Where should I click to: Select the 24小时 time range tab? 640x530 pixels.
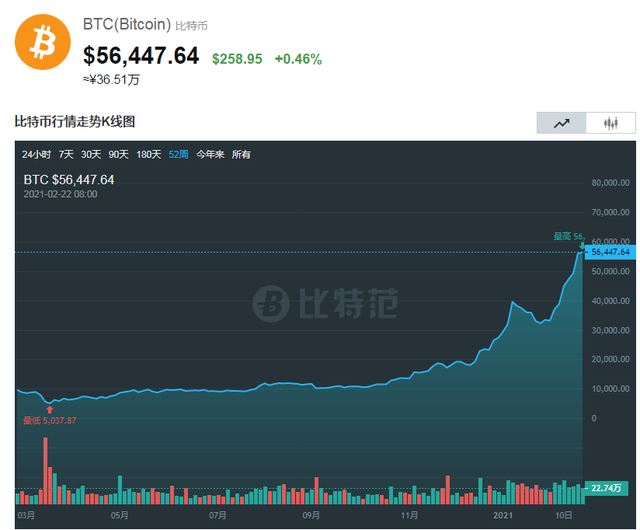(36, 155)
